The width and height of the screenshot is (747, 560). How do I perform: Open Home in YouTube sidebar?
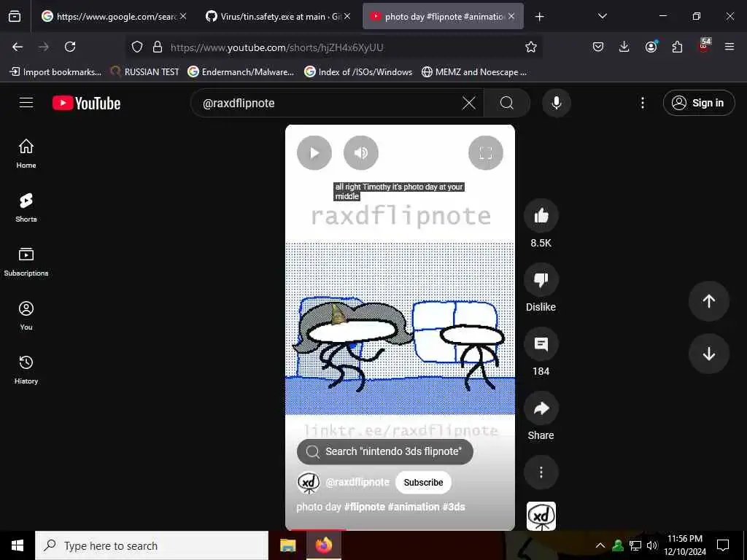(26, 153)
